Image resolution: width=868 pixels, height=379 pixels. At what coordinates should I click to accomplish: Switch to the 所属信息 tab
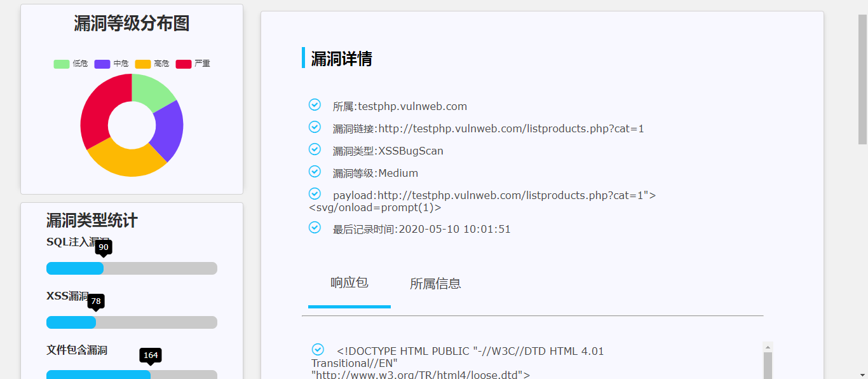tap(435, 283)
